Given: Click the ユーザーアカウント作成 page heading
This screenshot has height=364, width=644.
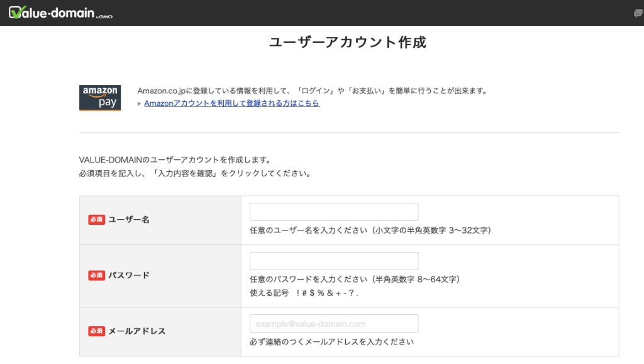Looking at the screenshot, I should pos(347,42).
